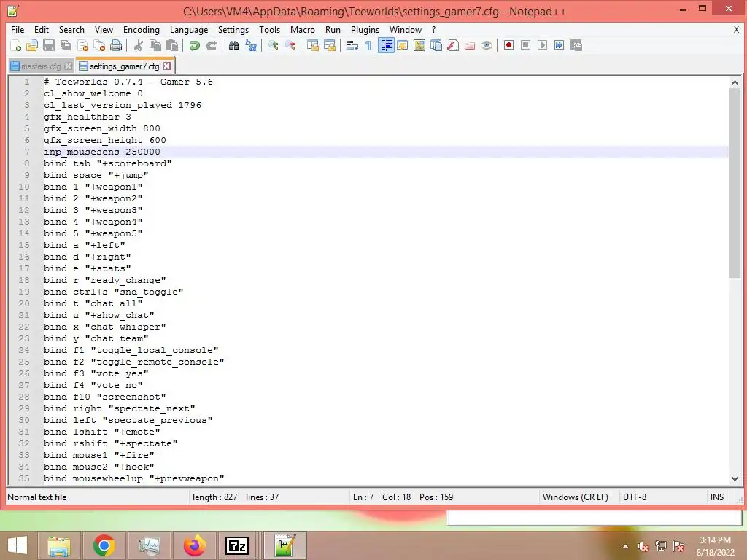The image size is (747, 560).
Task: Open the Edit menu
Action: click(x=42, y=29)
